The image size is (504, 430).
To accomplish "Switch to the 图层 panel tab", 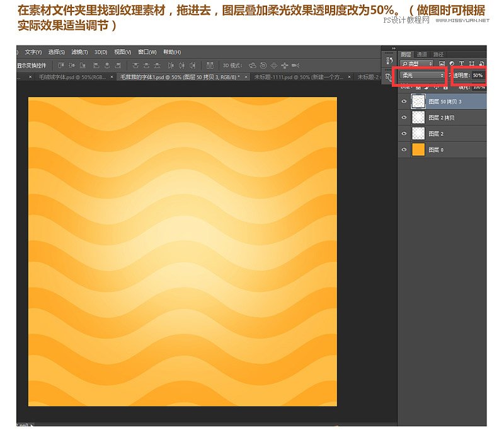I will click(x=406, y=54).
